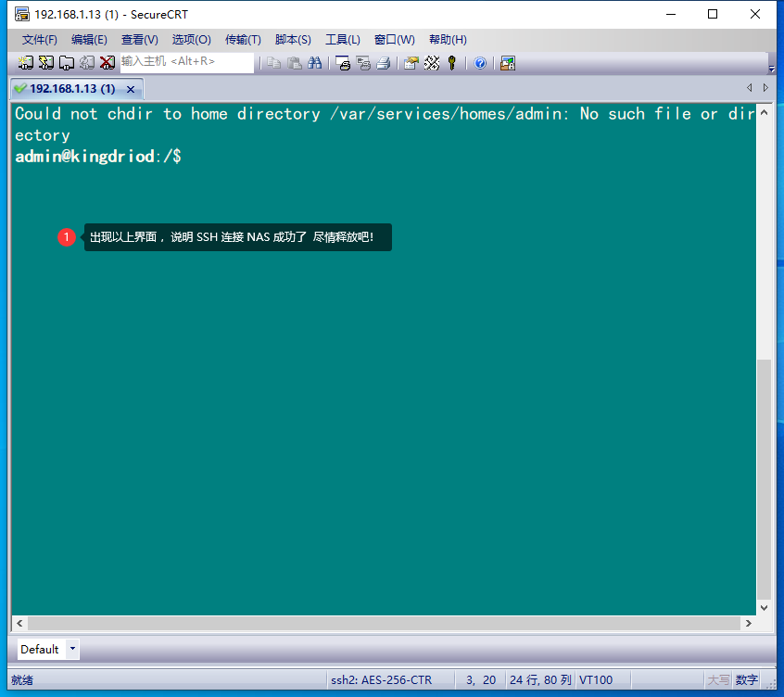Screen dimensions: 784x697
Task: Click the Find binoculars icon
Action: coord(314,63)
